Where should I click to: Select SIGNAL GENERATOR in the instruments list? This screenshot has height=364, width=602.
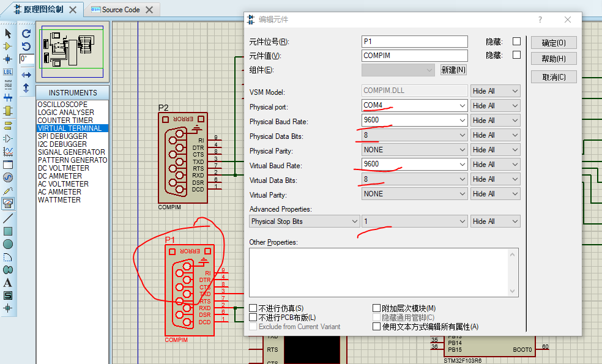[x=71, y=152]
